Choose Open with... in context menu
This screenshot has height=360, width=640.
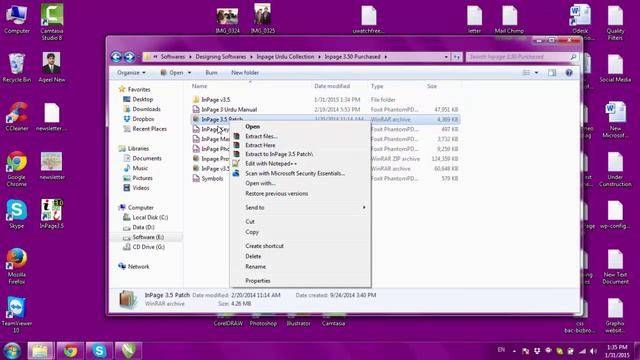300,183
